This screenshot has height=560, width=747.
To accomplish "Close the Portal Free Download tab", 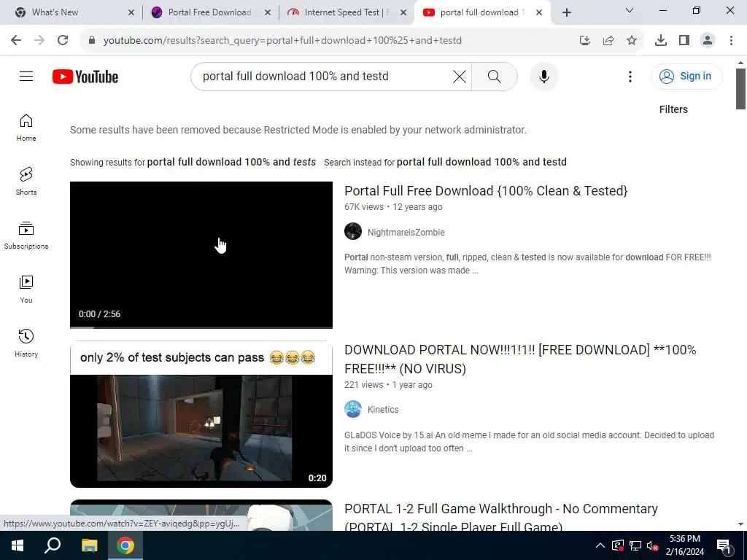I will point(268,12).
